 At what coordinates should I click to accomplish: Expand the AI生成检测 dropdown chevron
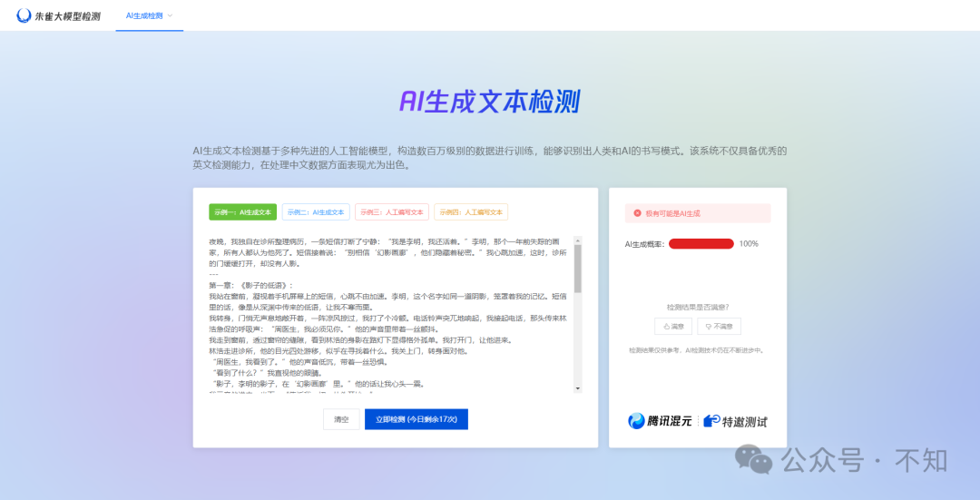tap(170, 15)
